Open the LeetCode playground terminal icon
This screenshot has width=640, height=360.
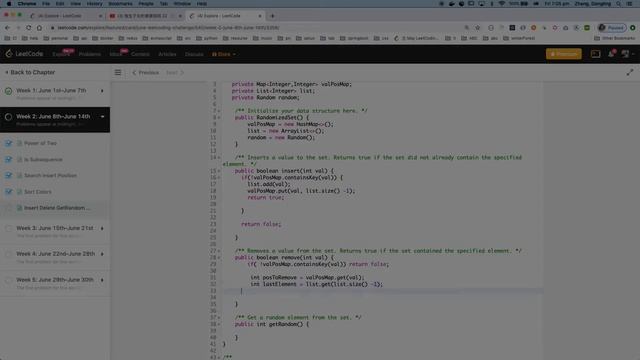click(x=596, y=54)
